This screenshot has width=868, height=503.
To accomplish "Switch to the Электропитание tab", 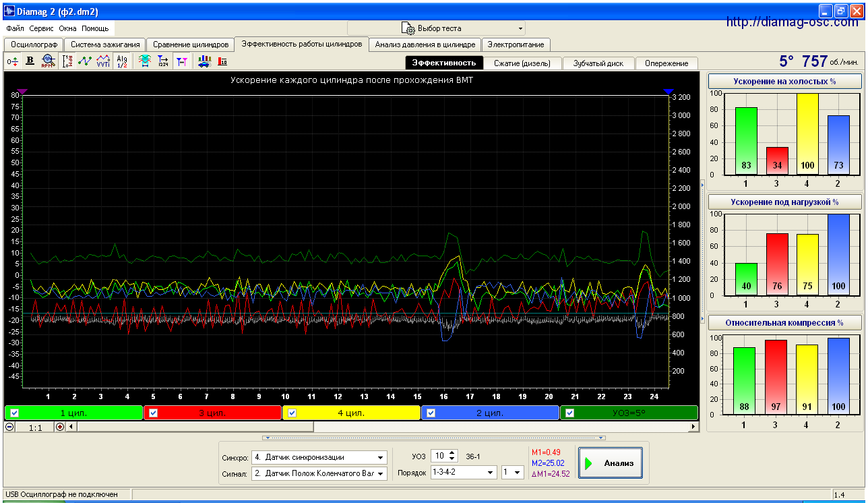I will [x=516, y=45].
